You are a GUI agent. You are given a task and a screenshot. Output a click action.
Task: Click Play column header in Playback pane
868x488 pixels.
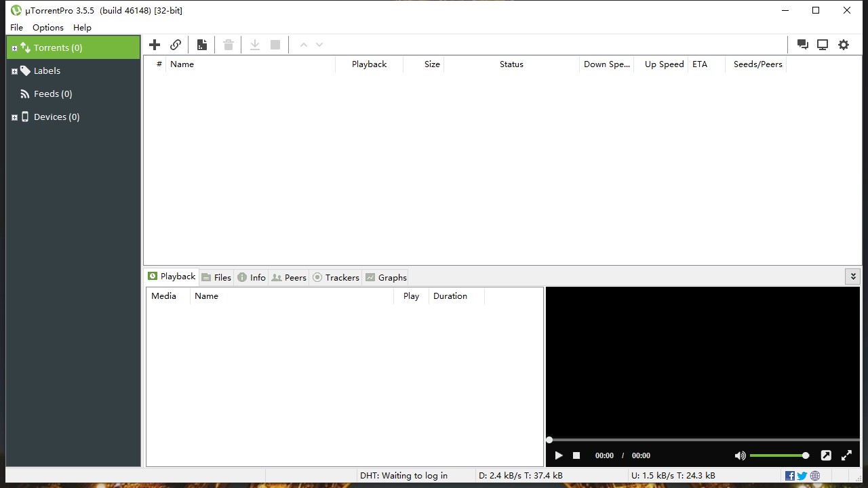click(x=411, y=296)
